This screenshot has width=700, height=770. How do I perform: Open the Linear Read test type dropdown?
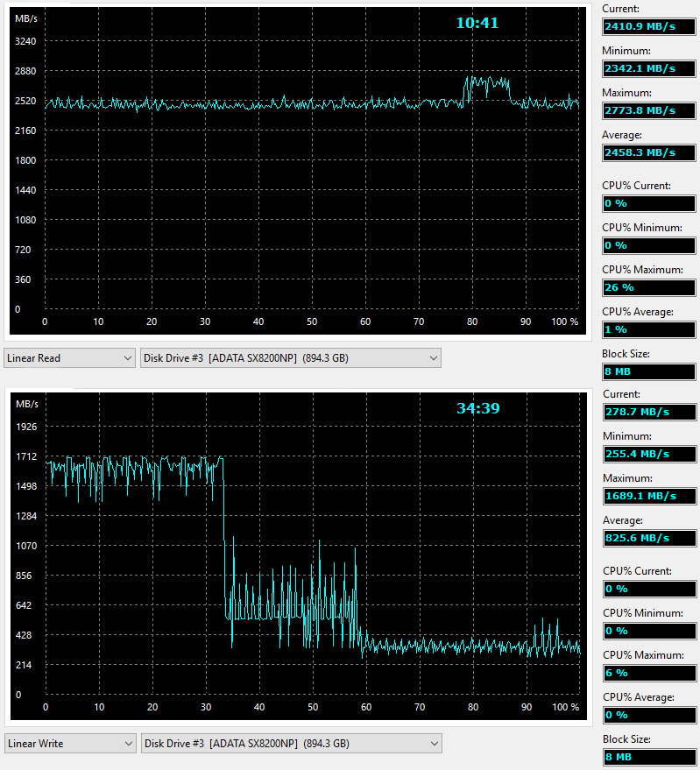tap(69, 358)
